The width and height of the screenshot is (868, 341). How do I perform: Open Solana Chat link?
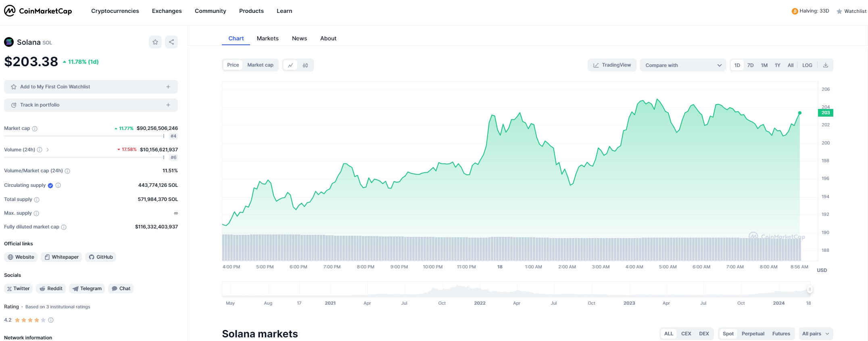[x=121, y=289]
